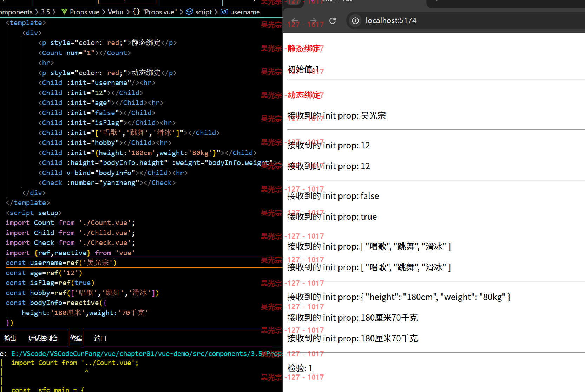Click the 检验: 1 text in the browser

[300, 368]
